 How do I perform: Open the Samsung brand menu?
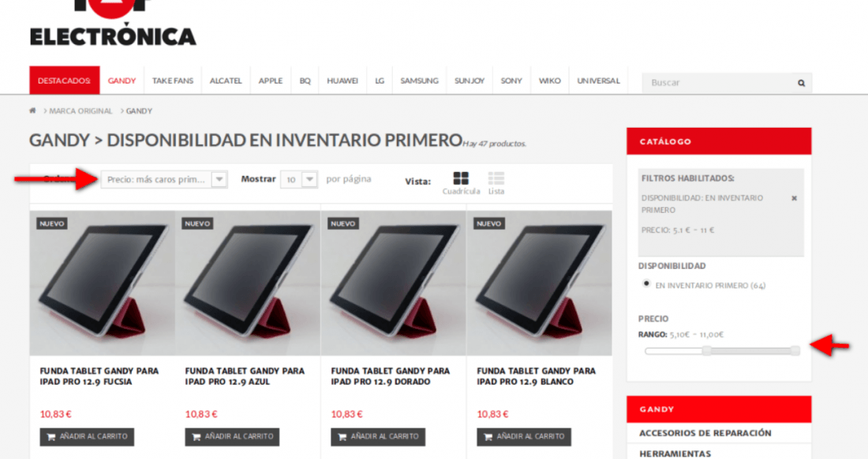pos(419,80)
